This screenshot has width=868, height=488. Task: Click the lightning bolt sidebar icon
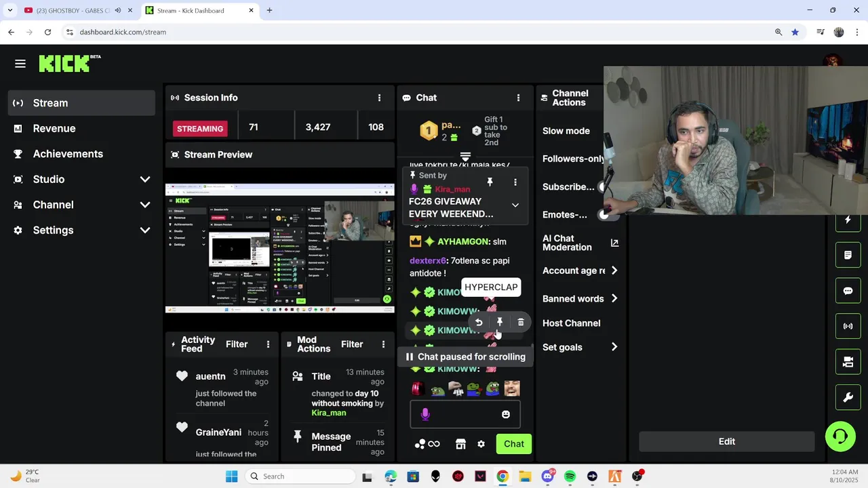pyautogui.click(x=848, y=220)
